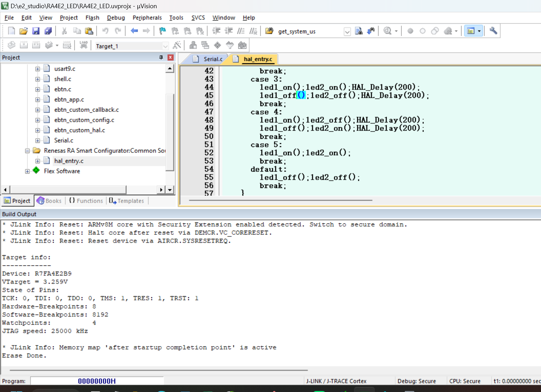
Task: Open the Peripherals menu
Action: [x=147, y=18]
